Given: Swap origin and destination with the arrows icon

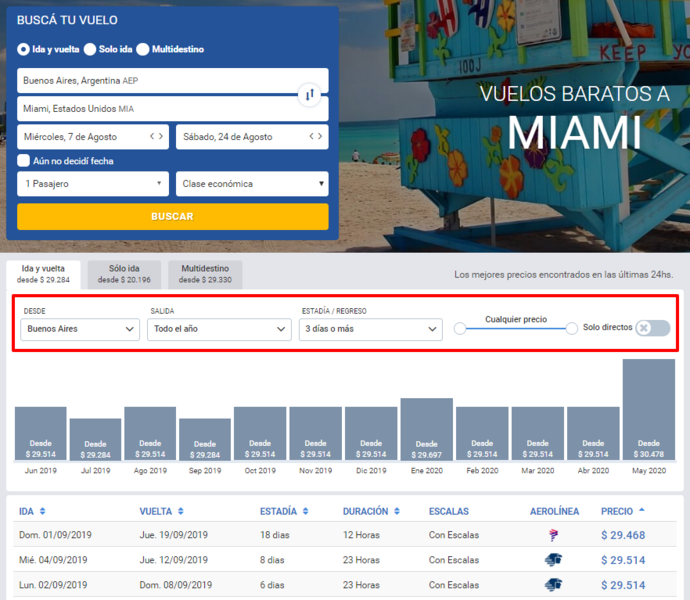Looking at the screenshot, I should (x=310, y=94).
